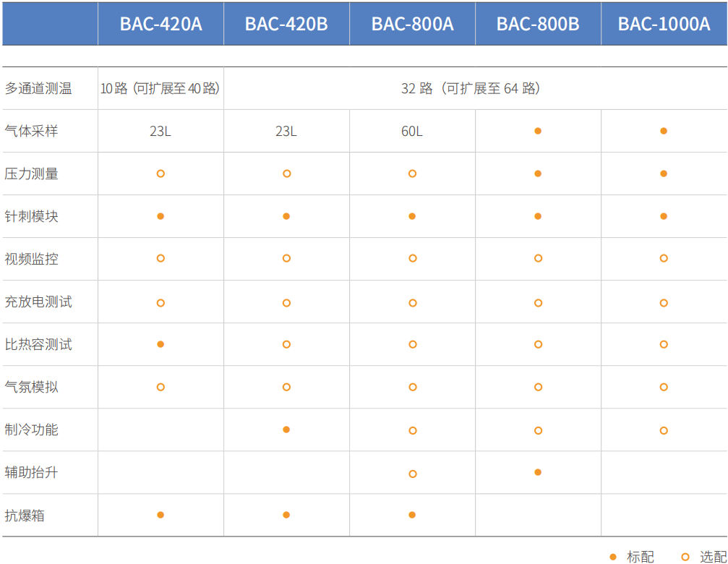
Task: Click the hollow 选配 legend circle
Action: 685,557
